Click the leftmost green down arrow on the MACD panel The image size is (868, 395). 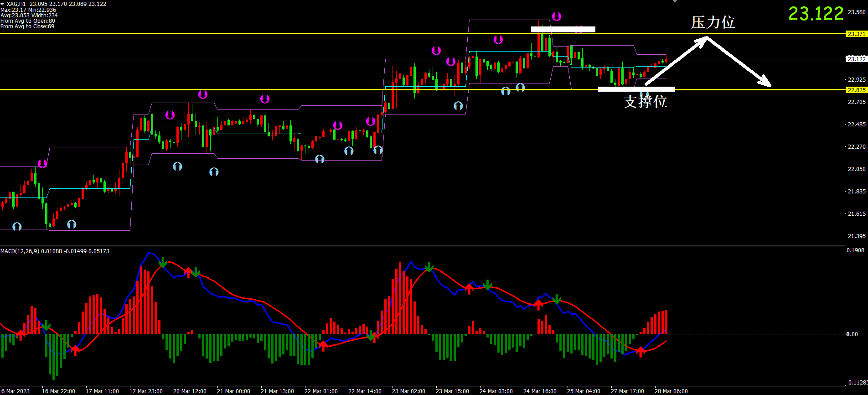click(x=46, y=326)
